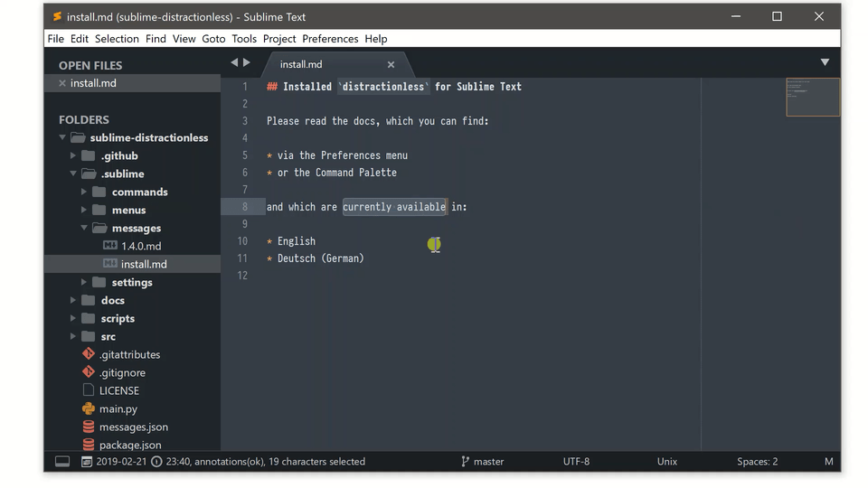868x488 pixels.
Task: Open the Preferences menu
Action: point(330,39)
